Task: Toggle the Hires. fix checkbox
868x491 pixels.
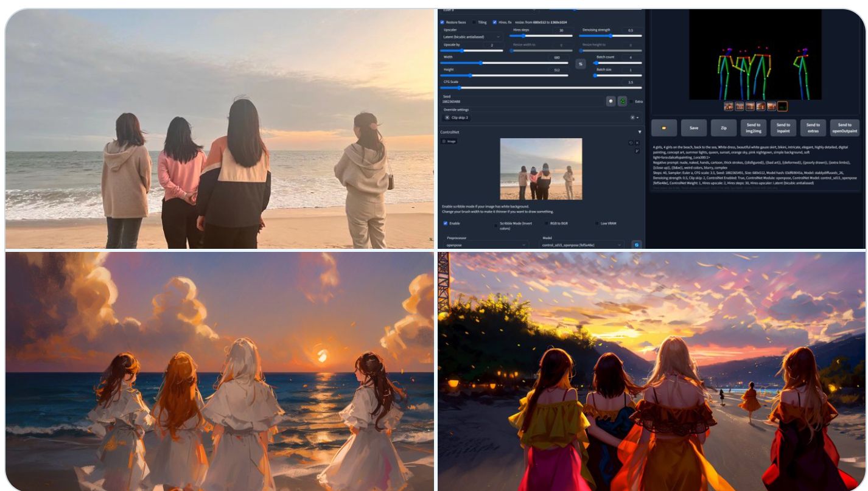Action: click(495, 22)
